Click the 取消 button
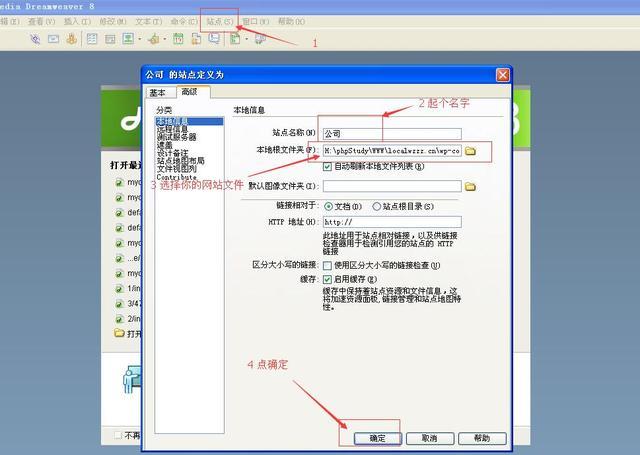 [x=430, y=438]
